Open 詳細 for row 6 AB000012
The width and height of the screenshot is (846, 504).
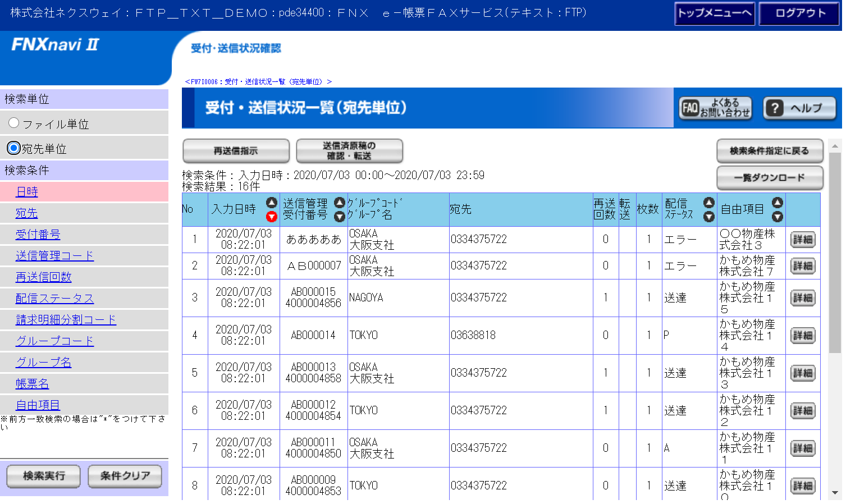click(803, 411)
